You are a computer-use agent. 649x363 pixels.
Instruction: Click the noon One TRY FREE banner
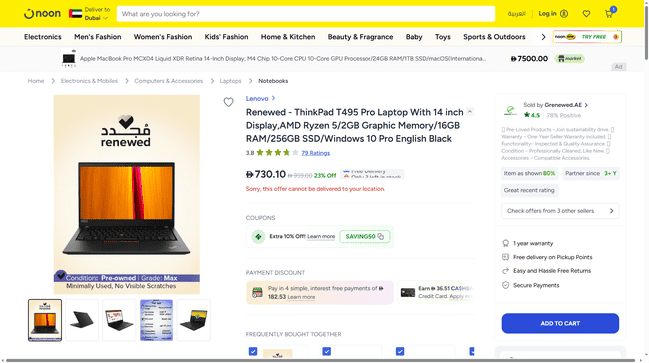587,37
